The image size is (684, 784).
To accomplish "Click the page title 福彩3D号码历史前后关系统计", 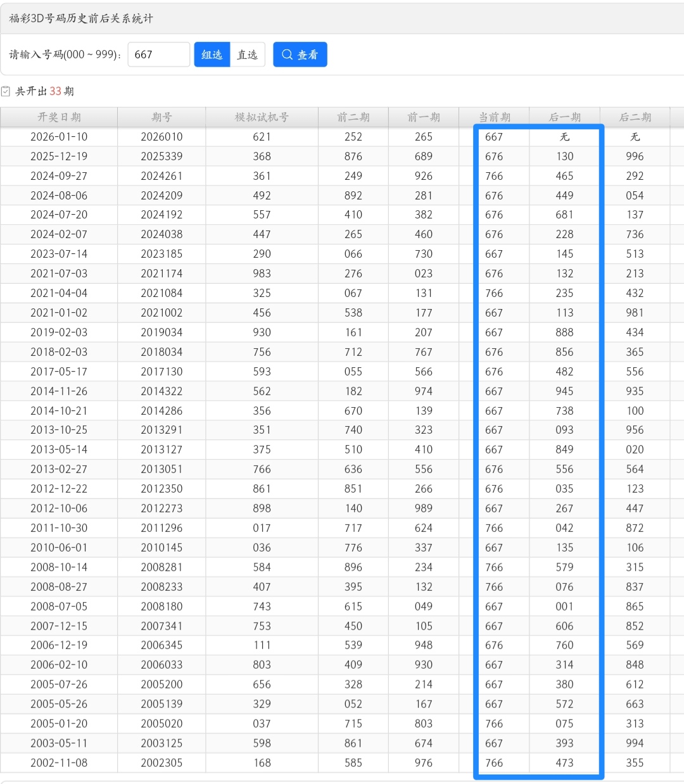I will 81,18.
